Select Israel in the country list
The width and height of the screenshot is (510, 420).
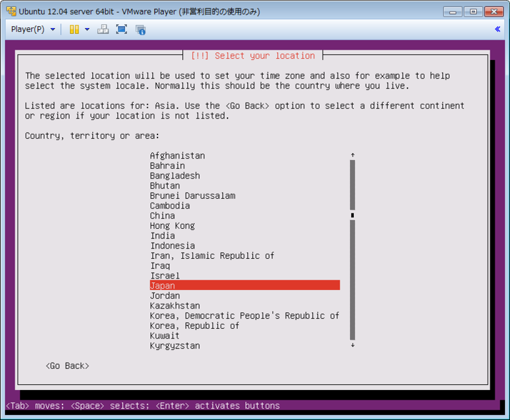164,276
